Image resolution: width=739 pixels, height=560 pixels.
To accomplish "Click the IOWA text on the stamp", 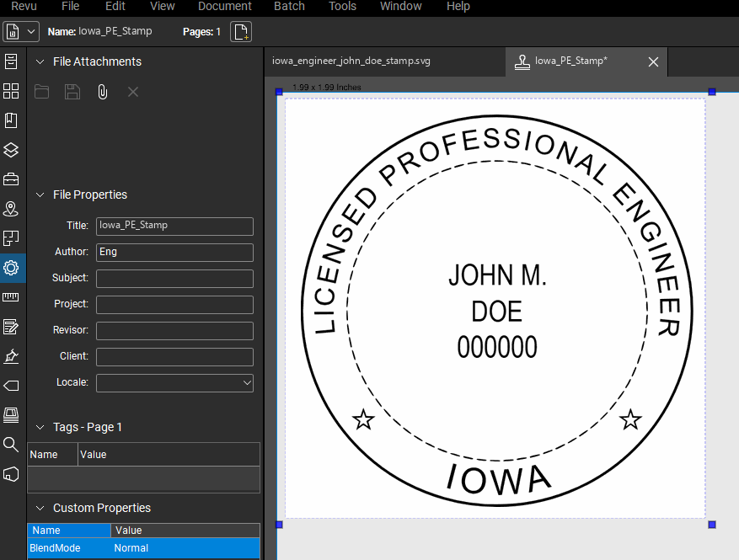I will [498, 479].
